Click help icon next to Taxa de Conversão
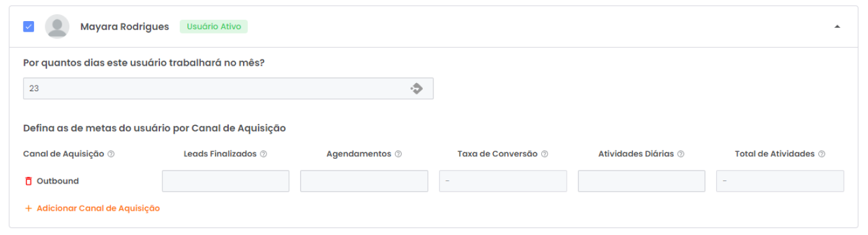Viewport: 868px width, 235px height. (x=544, y=154)
